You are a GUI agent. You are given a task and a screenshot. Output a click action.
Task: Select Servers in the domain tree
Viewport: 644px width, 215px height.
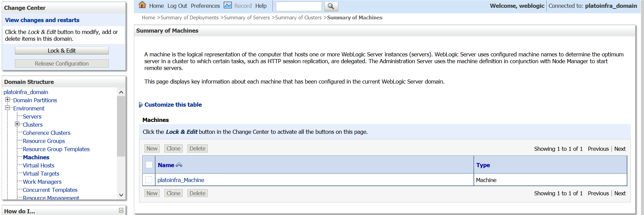pyautogui.click(x=32, y=117)
